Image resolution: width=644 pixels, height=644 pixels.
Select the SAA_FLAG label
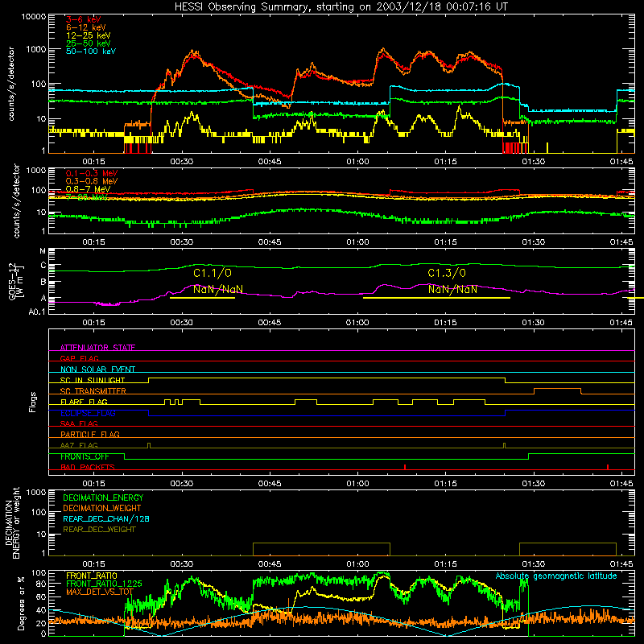(79, 423)
